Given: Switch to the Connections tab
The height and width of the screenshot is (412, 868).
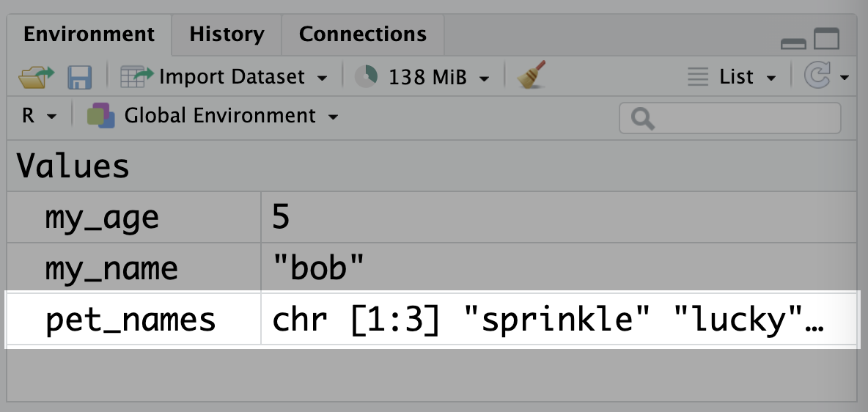Looking at the screenshot, I should click(x=363, y=34).
